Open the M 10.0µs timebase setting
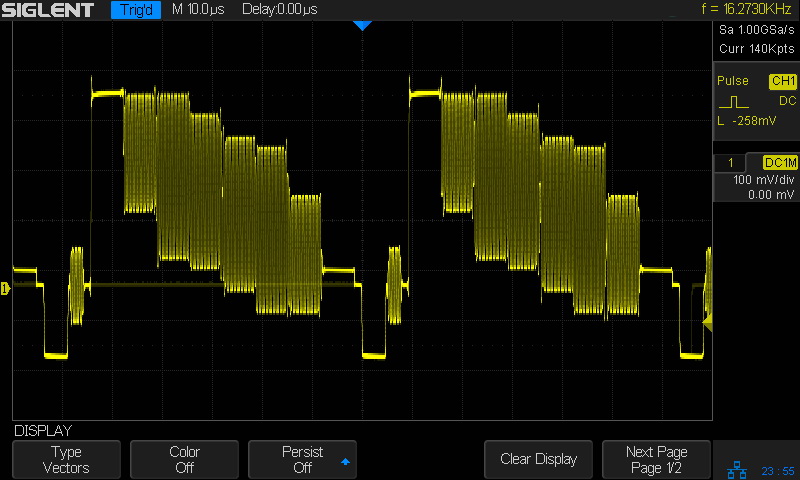The height and width of the screenshot is (480, 800). [x=199, y=10]
